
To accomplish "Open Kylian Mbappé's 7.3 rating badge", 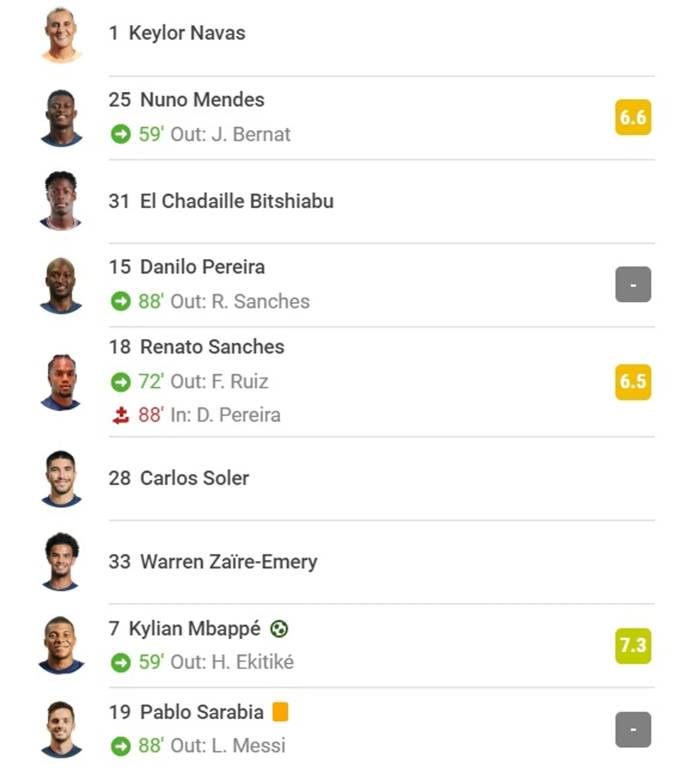I will click(x=633, y=646).
